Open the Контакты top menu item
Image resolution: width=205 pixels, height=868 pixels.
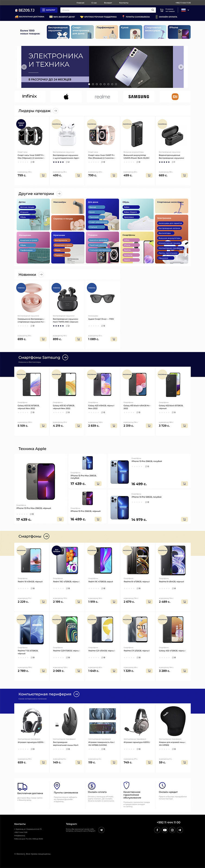(x=124, y=3)
